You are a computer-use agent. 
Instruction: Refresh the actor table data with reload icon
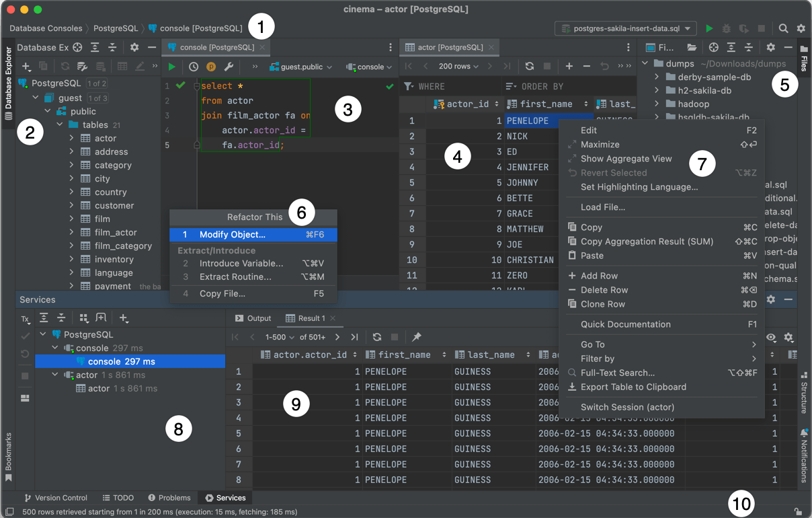(528, 67)
